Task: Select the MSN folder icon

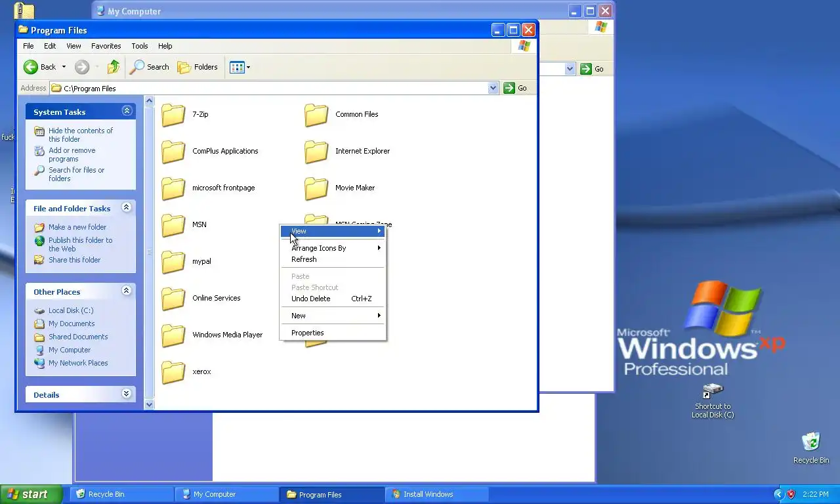Action: (173, 224)
